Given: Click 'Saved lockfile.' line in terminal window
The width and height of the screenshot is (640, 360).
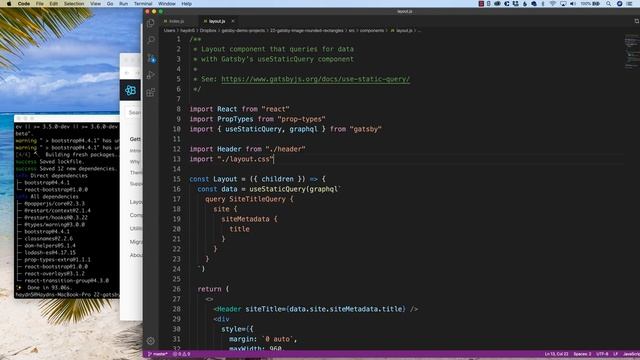Looking at the screenshot, I should pos(61,162).
